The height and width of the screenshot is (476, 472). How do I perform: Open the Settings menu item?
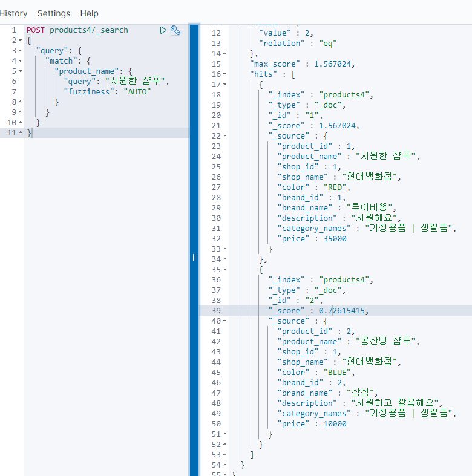(53, 13)
